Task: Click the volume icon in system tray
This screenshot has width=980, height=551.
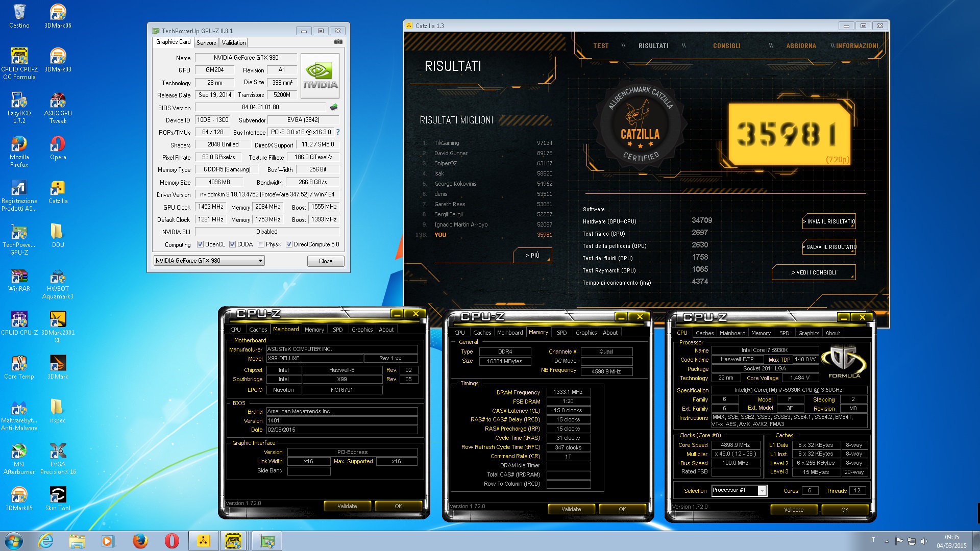Action: (924, 541)
